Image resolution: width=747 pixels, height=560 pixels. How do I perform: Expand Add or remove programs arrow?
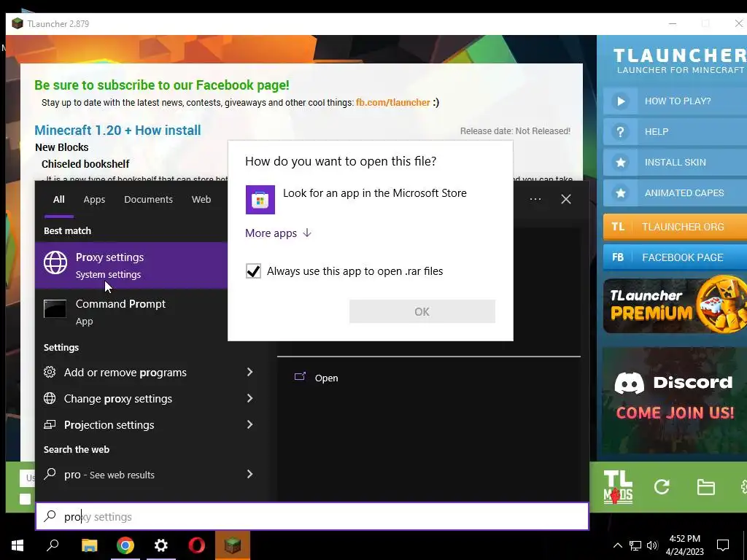coord(249,372)
